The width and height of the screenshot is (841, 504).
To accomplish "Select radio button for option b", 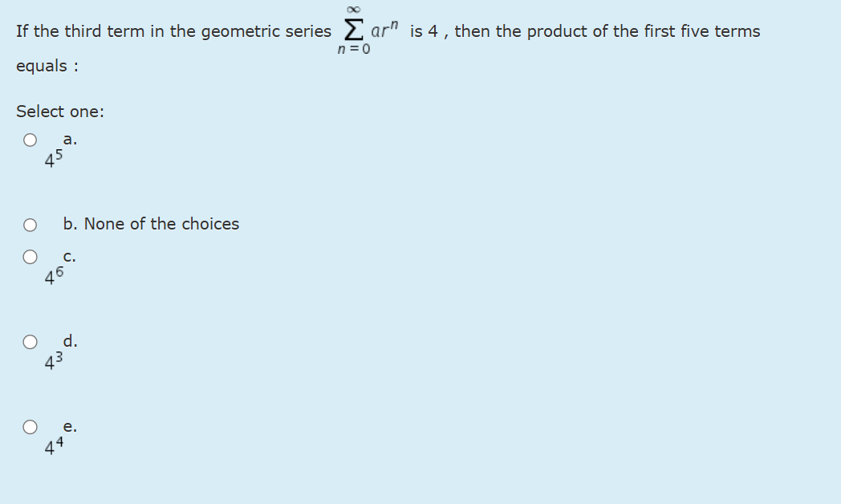I will coord(30,224).
